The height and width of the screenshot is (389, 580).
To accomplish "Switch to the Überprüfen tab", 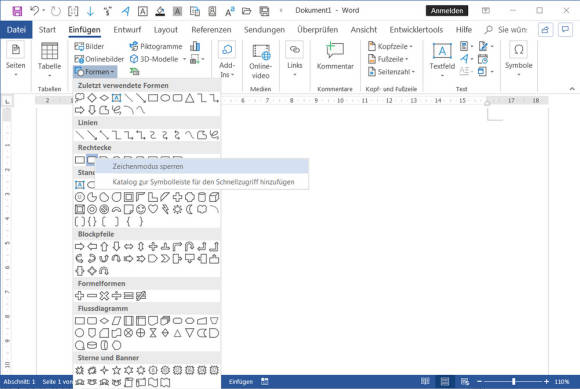I will [317, 30].
